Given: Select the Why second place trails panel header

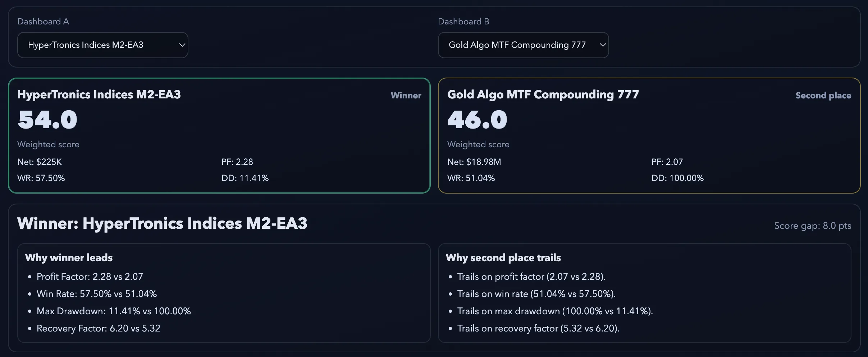Looking at the screenshot, I should pyautogui.click(x=503, y=258).
